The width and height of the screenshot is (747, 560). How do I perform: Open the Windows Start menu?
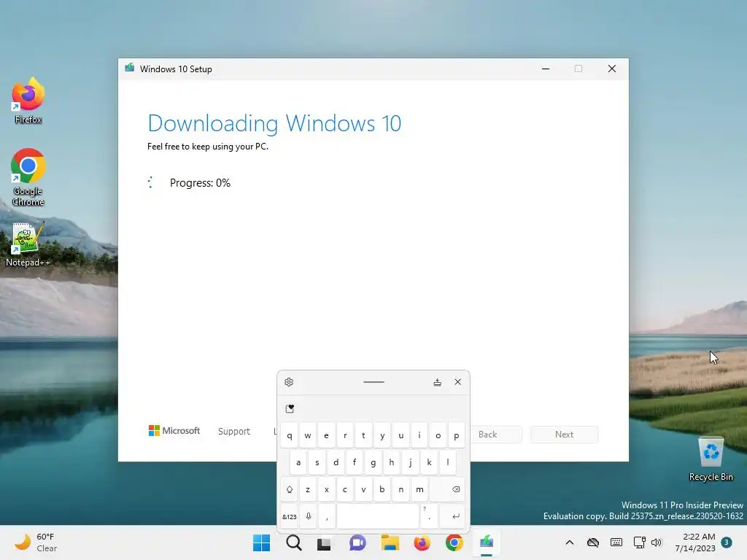click(262, 542)
